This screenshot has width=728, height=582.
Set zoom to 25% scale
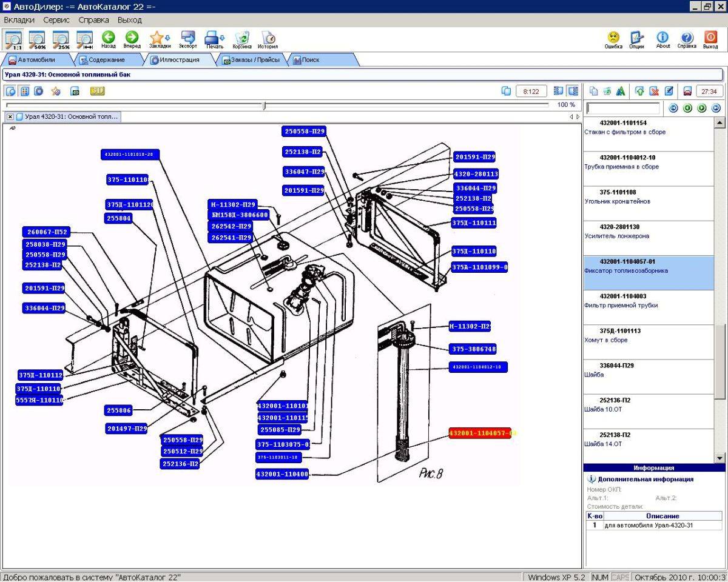(x=61, y=39)
